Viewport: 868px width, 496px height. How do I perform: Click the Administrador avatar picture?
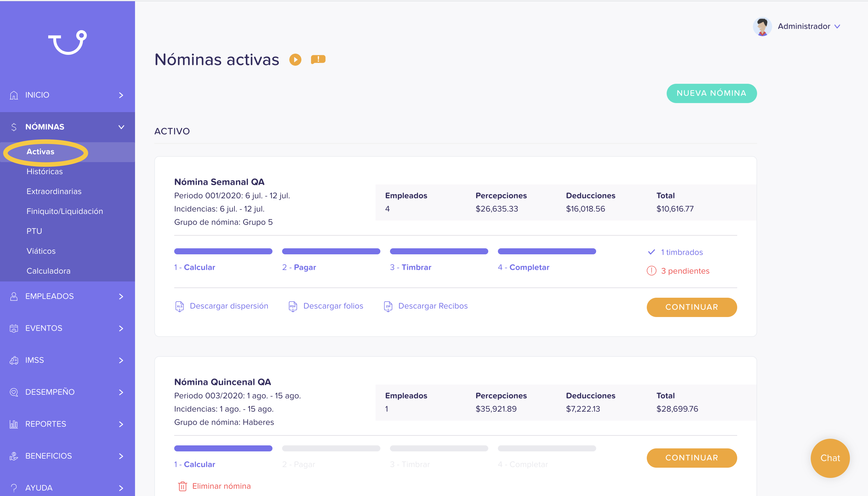click(x=763, y=27)
